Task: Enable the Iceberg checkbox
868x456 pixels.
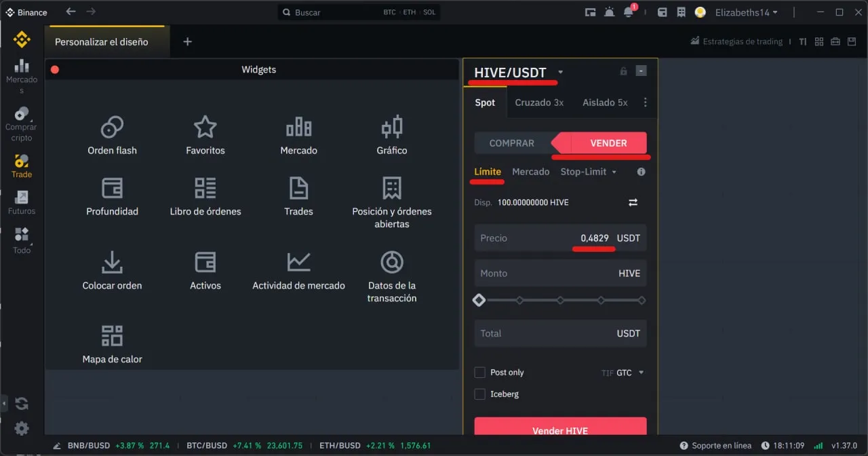Action: click(x=480, y=394)
